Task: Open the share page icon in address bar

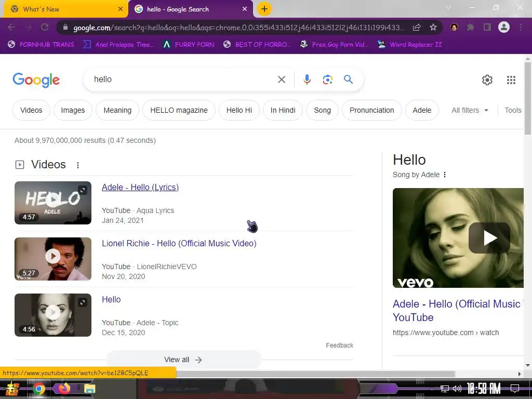Action: pyautogui.click(x=417, y=27)
